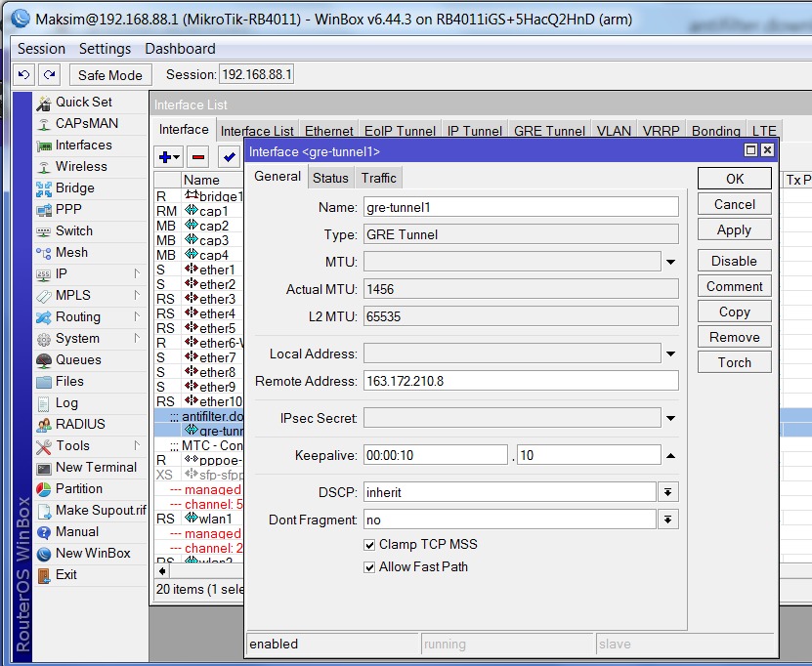
Task: Open Wireless in sidebar
Action: (81, 167)
